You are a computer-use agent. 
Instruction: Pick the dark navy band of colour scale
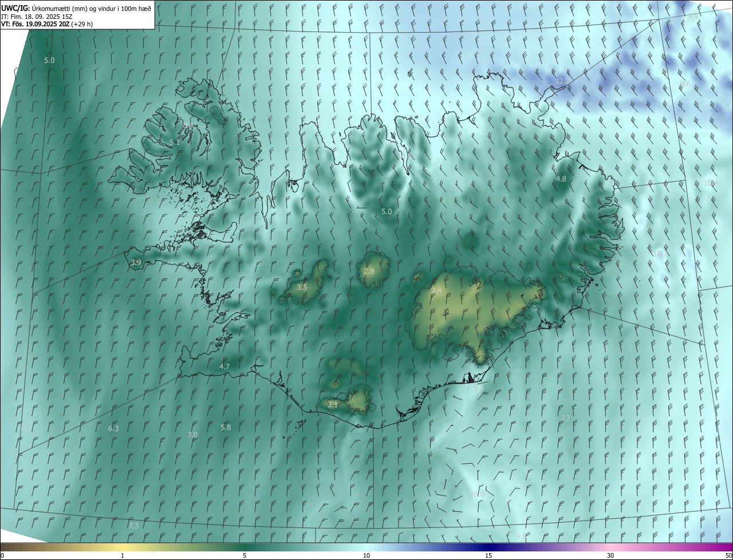(x=488, y=547)
